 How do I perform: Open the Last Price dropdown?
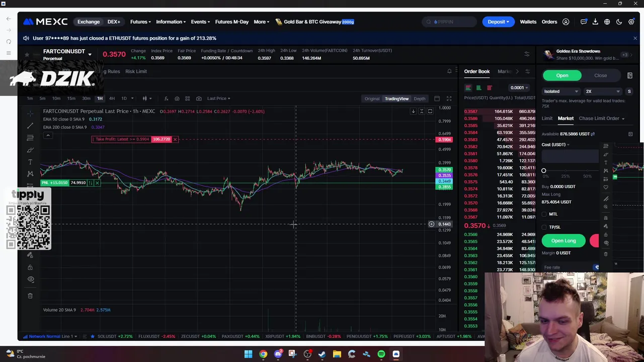[218, 99]
